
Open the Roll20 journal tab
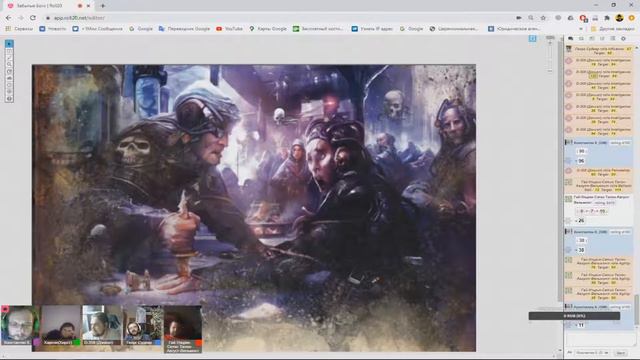click(592, 38)
